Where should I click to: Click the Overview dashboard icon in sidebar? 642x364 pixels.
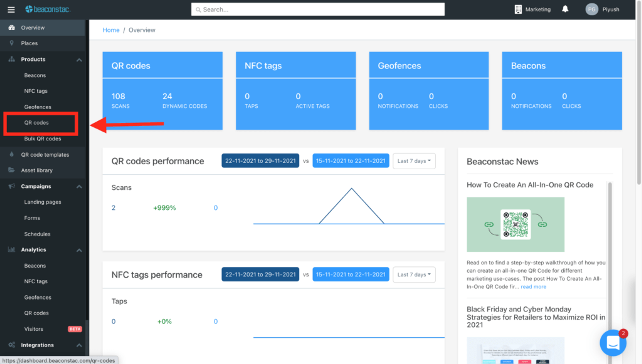[x=12, y=28]
